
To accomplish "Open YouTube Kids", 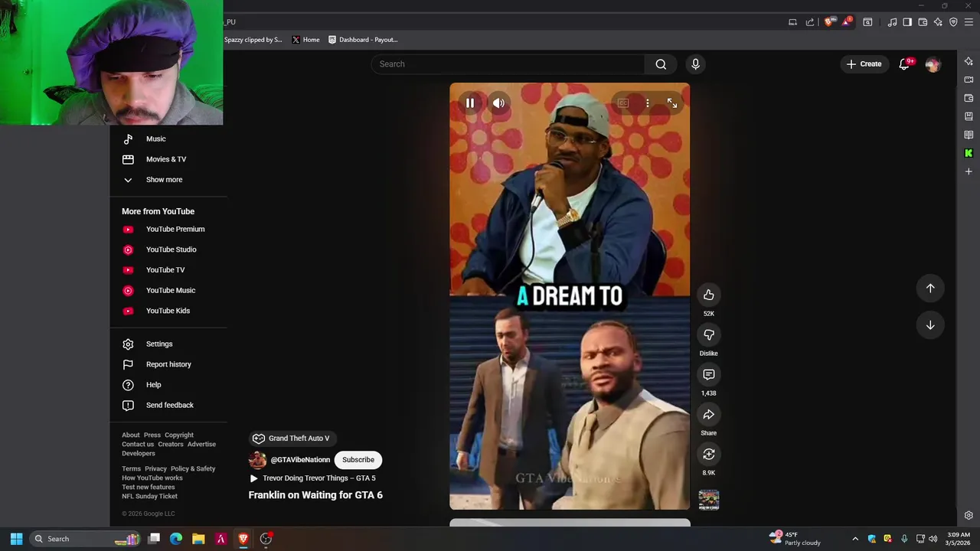I will pyautogui.click(x=169, y=311).
